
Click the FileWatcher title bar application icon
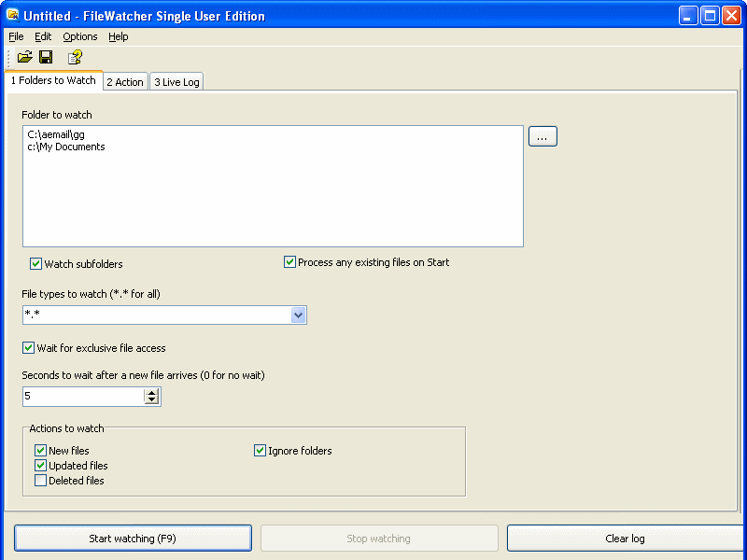pos(13,15)
